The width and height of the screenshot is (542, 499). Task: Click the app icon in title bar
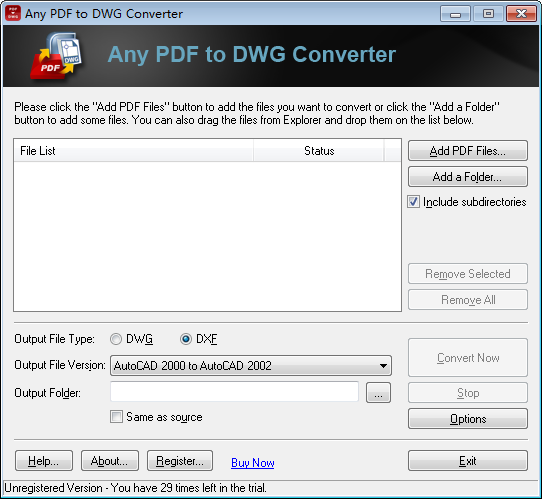point(13,13)
